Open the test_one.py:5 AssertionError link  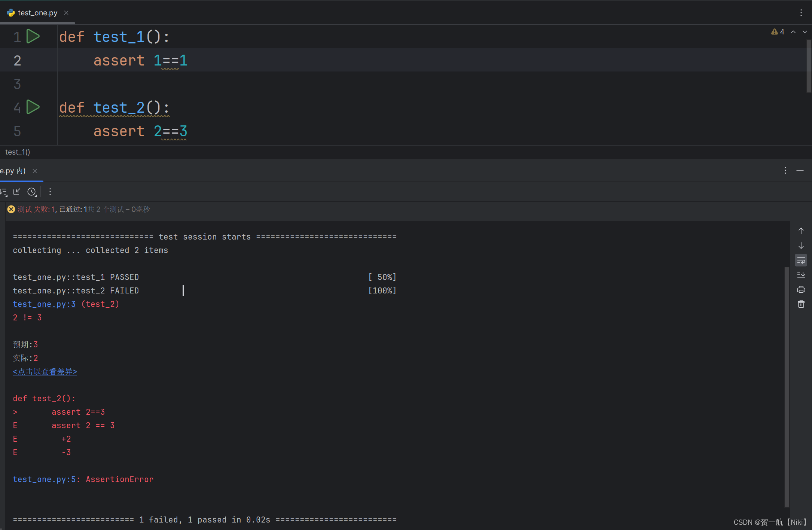44,479
